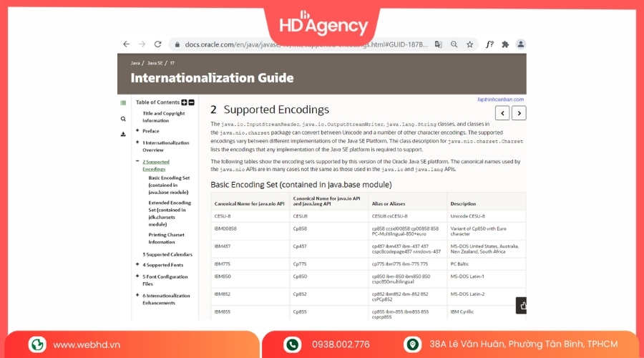Select 3 Supported Calendars in contents

167,254
